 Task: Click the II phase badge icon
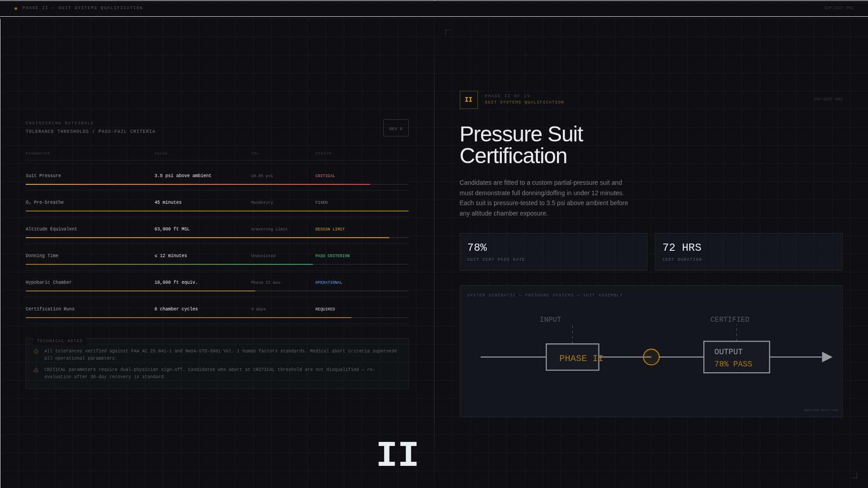[468, 99]
